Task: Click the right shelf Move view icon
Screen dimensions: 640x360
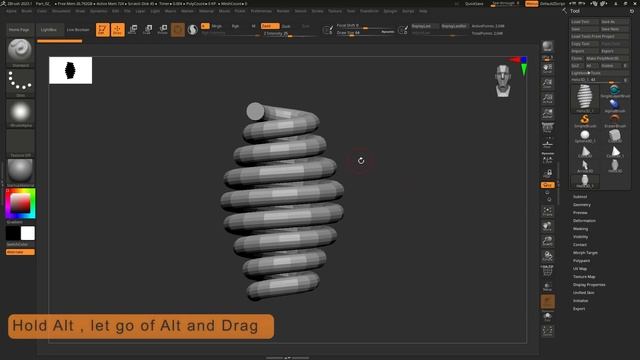Action: 547,227
